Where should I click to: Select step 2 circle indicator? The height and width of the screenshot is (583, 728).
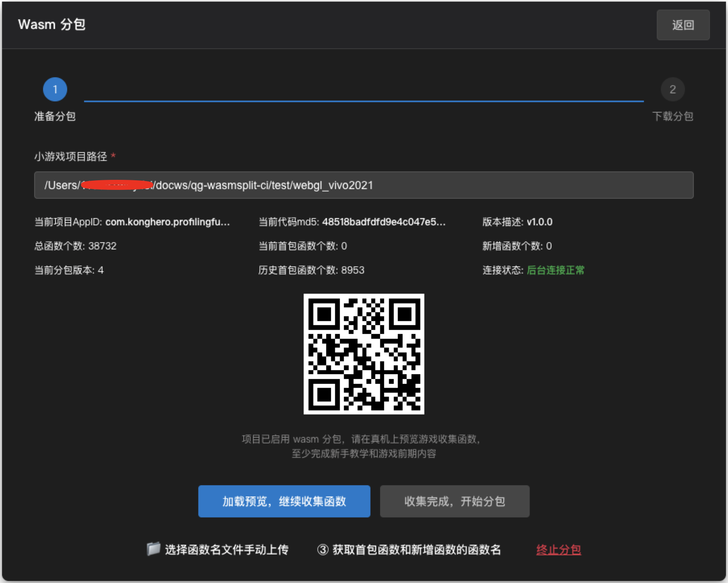(x=672, y=89)
